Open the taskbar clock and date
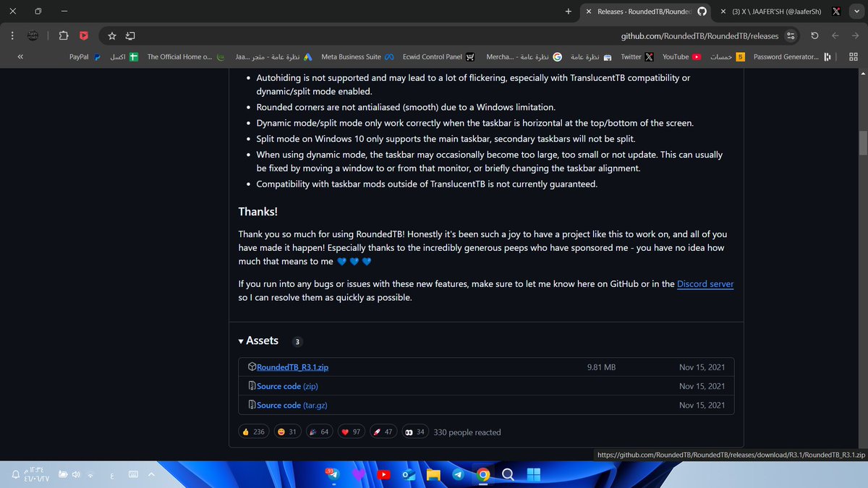The width and height of the screenshot is (868, 488). coord(38,475)
